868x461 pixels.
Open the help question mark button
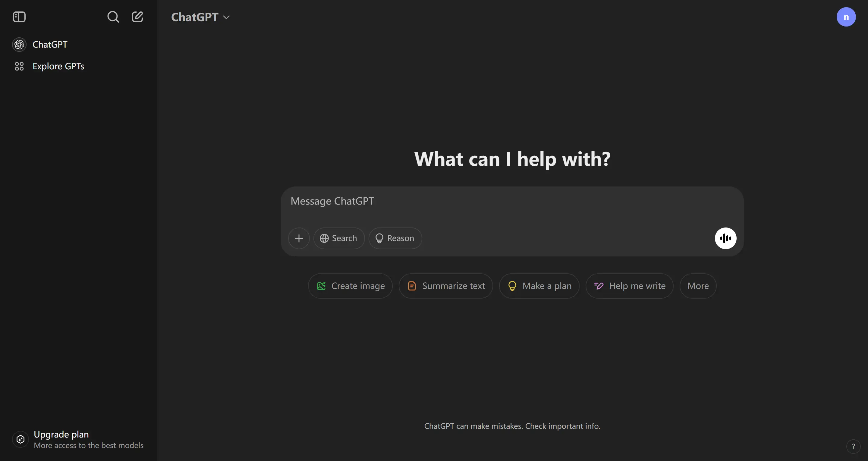tap(853, 447)
